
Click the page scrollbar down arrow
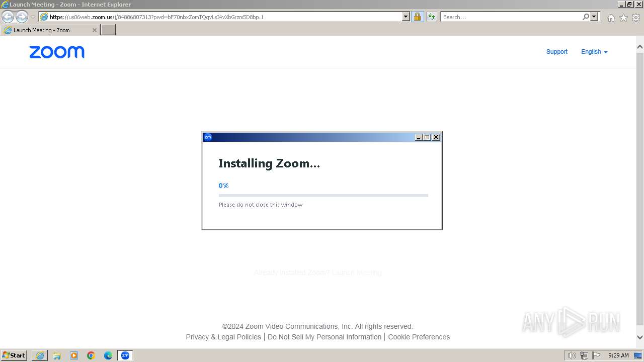tap(640, 337)
